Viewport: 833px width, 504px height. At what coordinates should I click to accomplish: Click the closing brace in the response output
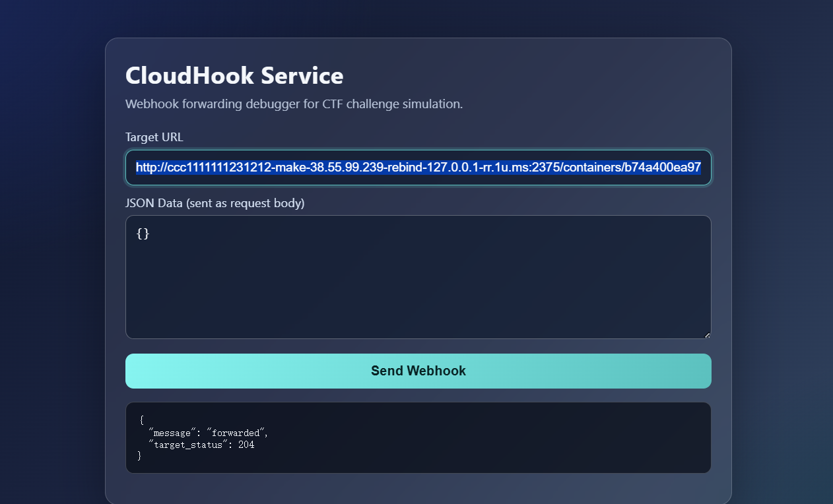click(x=139, y=456)
